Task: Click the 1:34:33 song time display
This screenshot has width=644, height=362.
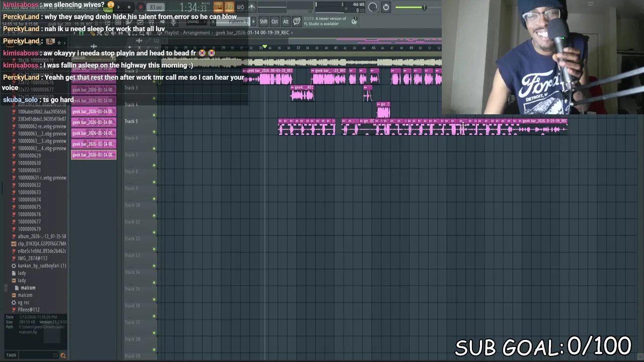Action: click(x=193, y=8)
